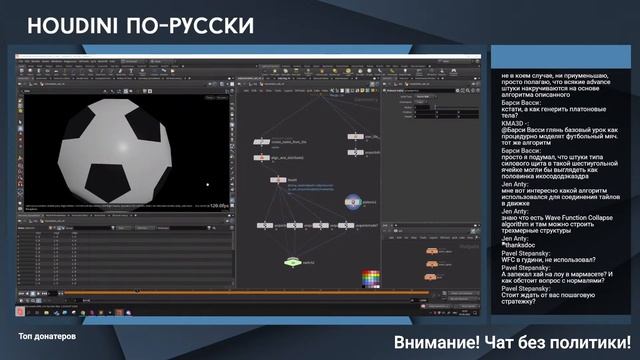Screen dimensions: 640x360
Task: Select the Grid shelf tool
Action: pyautogui.click(x=56, y=71)
